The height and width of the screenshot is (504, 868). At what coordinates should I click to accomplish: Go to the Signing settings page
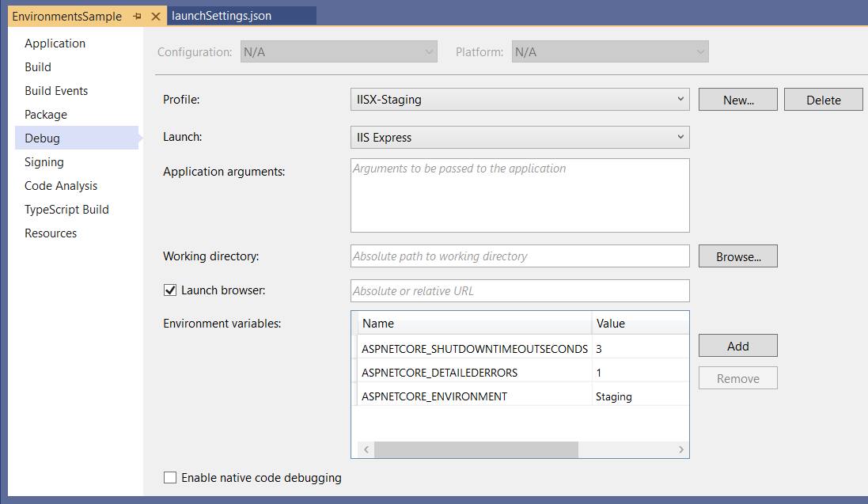[44, 162]
